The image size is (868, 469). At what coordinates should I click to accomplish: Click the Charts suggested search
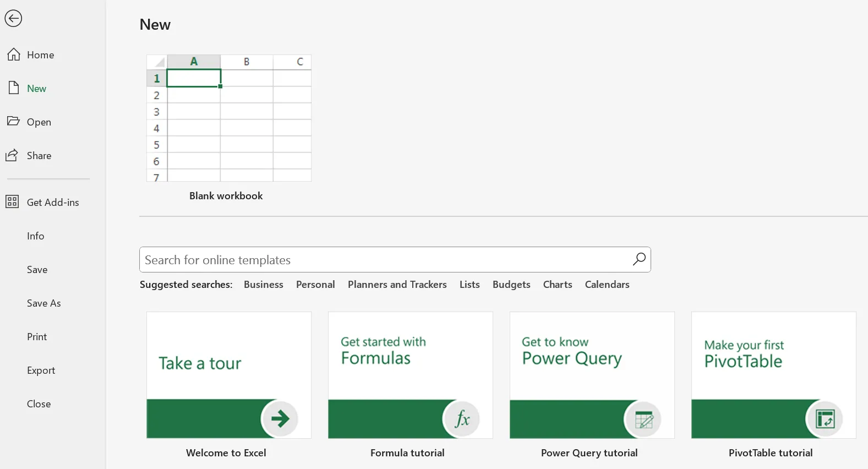tap(558, 285)
